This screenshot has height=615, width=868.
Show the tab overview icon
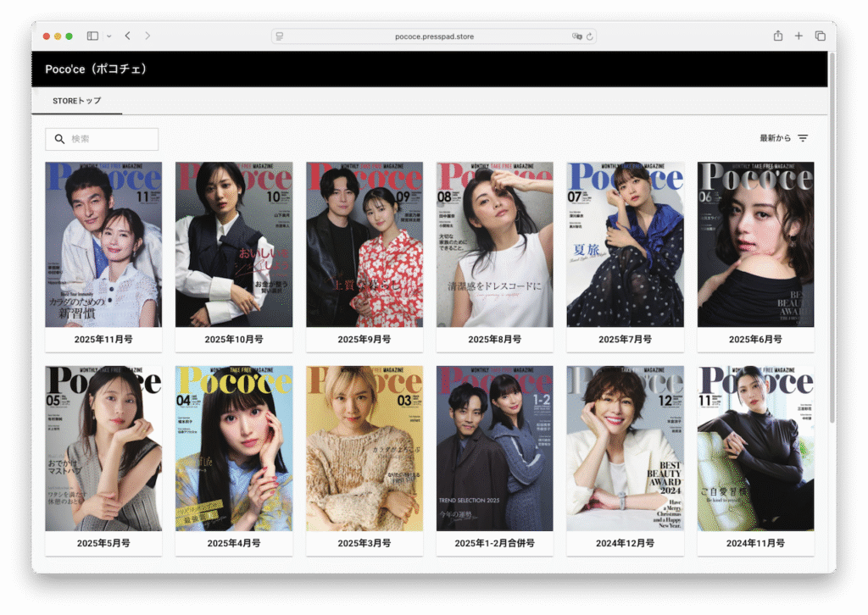[x=820, y=36]
